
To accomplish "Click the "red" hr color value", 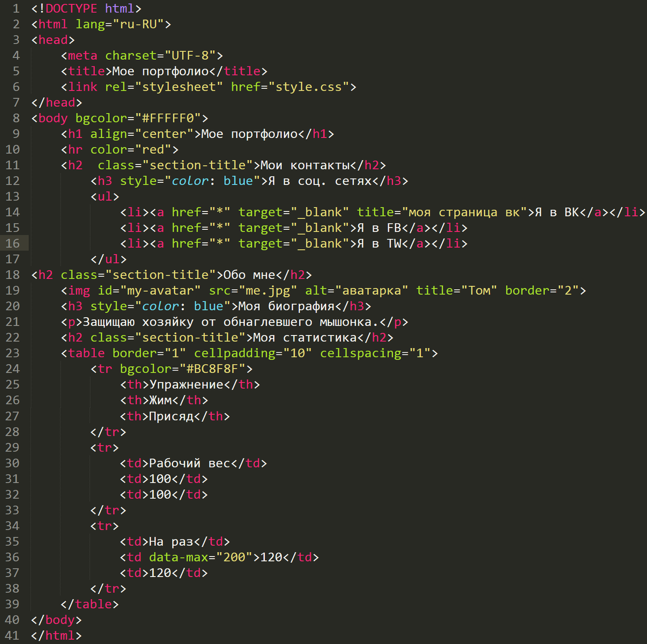I will point(153,149).
